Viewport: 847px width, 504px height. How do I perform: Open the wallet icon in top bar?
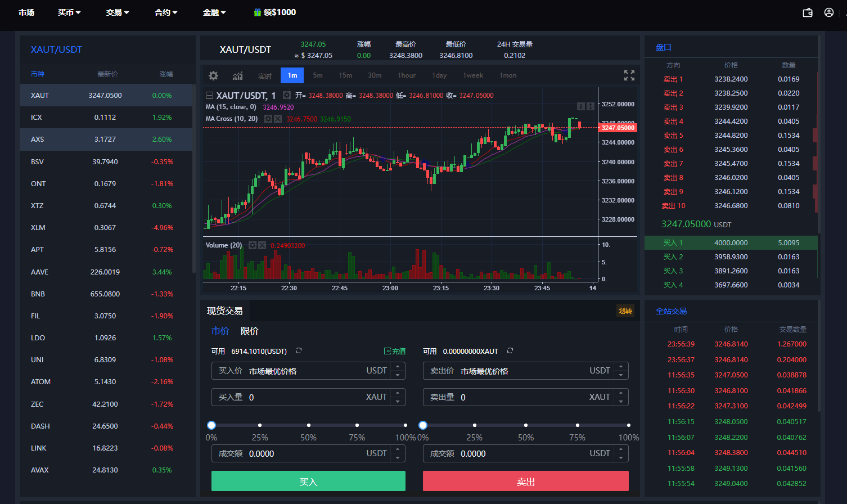pyautogui.click(x=808, y=12)
